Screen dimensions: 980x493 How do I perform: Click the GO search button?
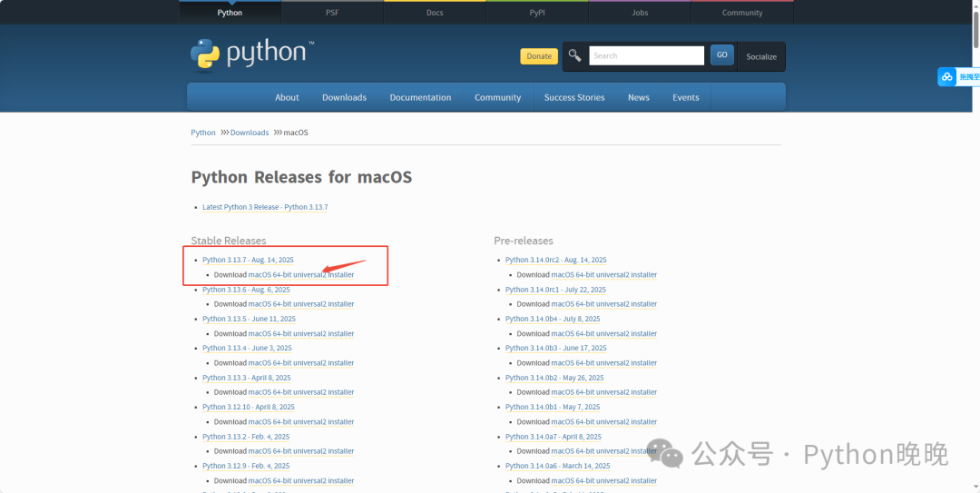tap(722, 55)
